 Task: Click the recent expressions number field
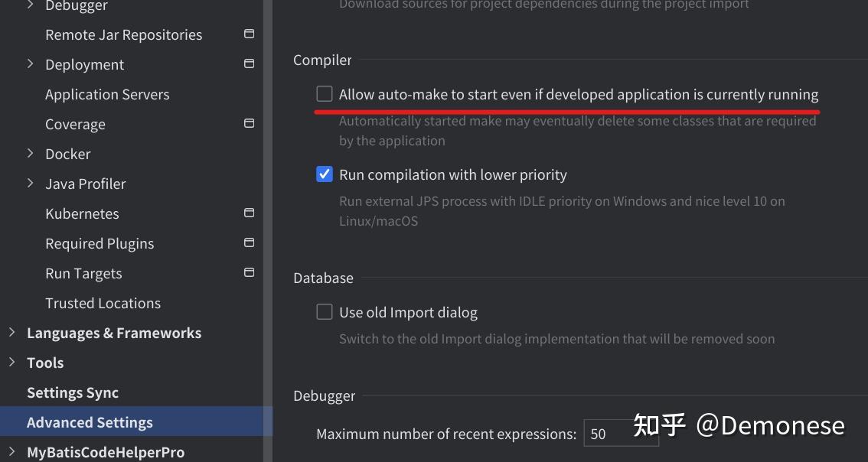[x=622, y=433]
